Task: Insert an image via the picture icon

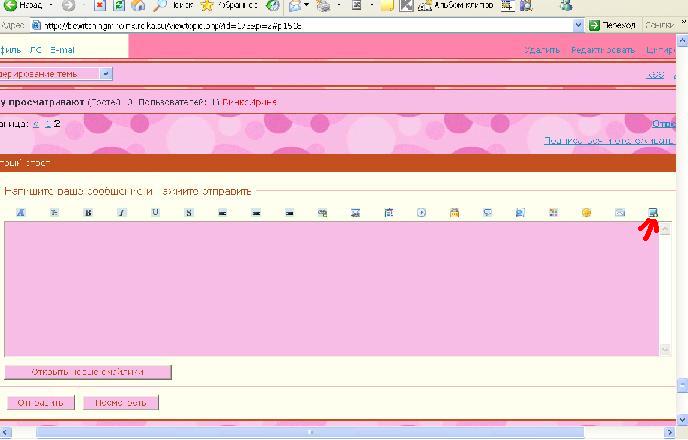Action: [x=355, y=213]
